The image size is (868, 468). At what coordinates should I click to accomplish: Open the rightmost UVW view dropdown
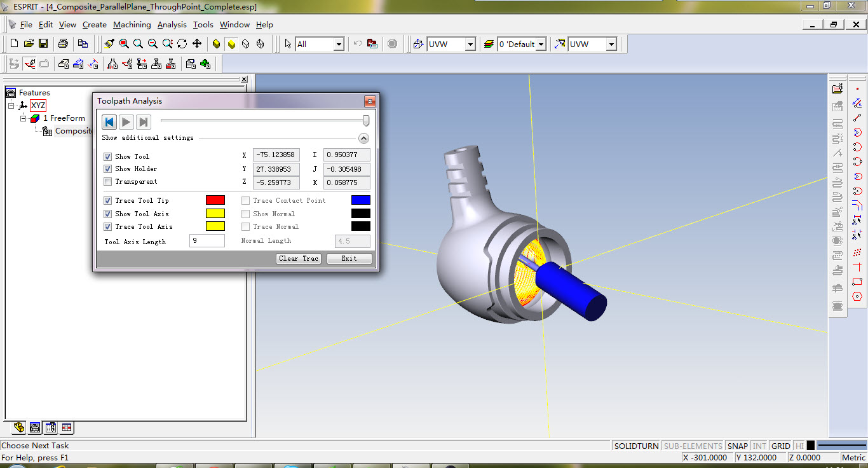[611, 44]
